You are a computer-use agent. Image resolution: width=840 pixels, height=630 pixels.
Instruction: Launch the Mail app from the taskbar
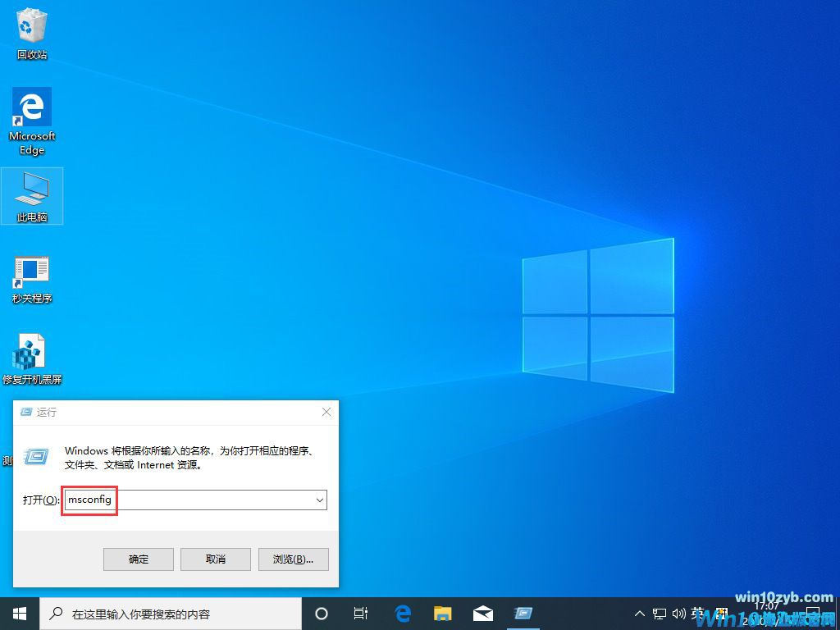point(482,613)
